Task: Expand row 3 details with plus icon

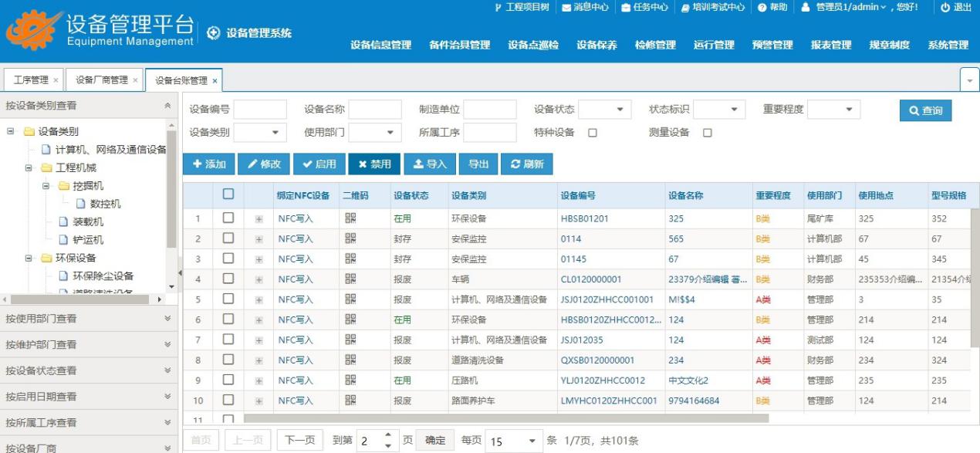Action: pos(259,259)
